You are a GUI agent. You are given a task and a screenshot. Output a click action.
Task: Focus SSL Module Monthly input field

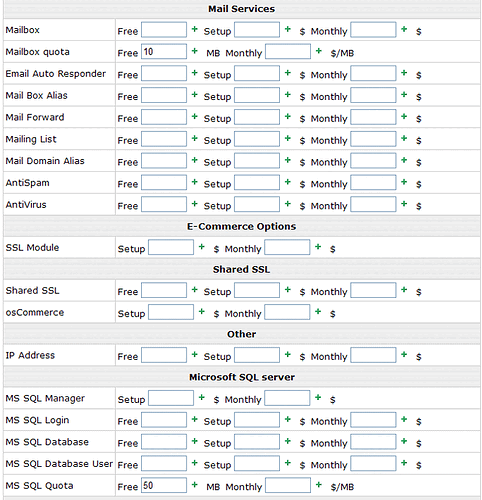click(287, 247)
